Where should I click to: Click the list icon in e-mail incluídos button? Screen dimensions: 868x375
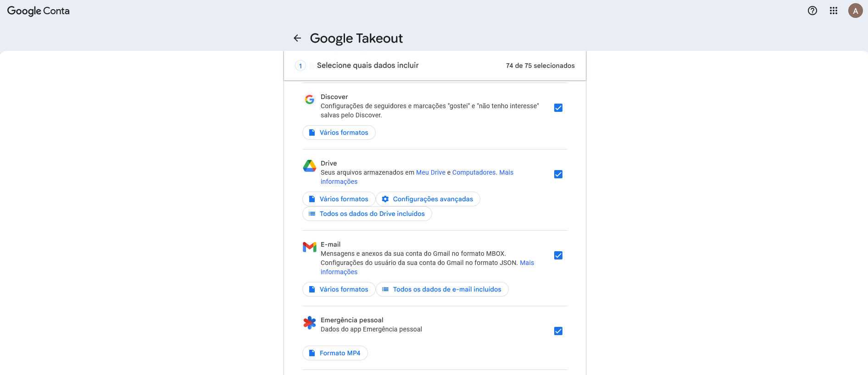tap(385, 289)
